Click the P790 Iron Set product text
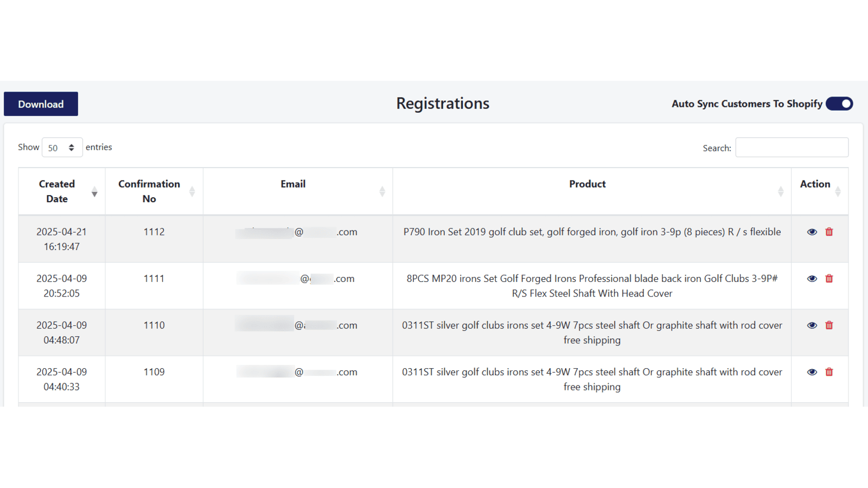 point(592,232)
